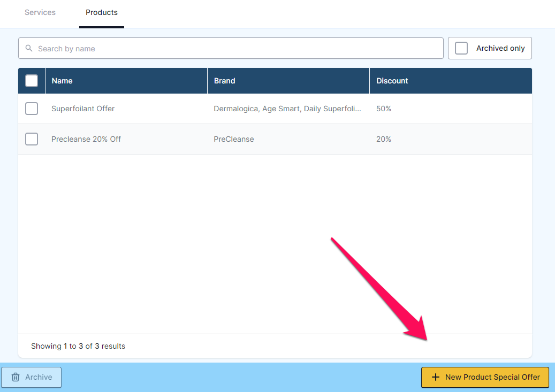Screen dimensions: 555x392
Task: Click the PreCleanse brand cell
Action: click(234, 139)
